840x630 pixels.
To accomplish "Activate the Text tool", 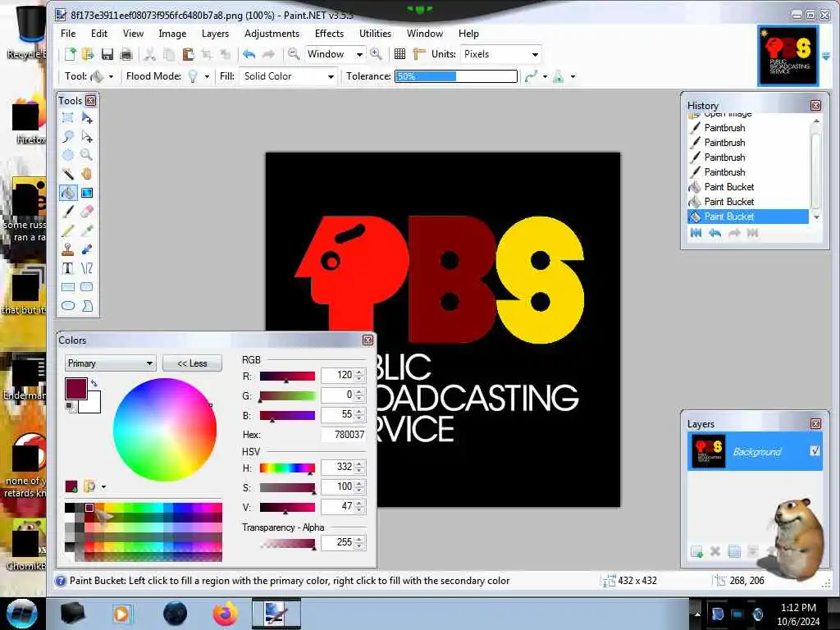I will pyautogui.click(x=68, y=268).
